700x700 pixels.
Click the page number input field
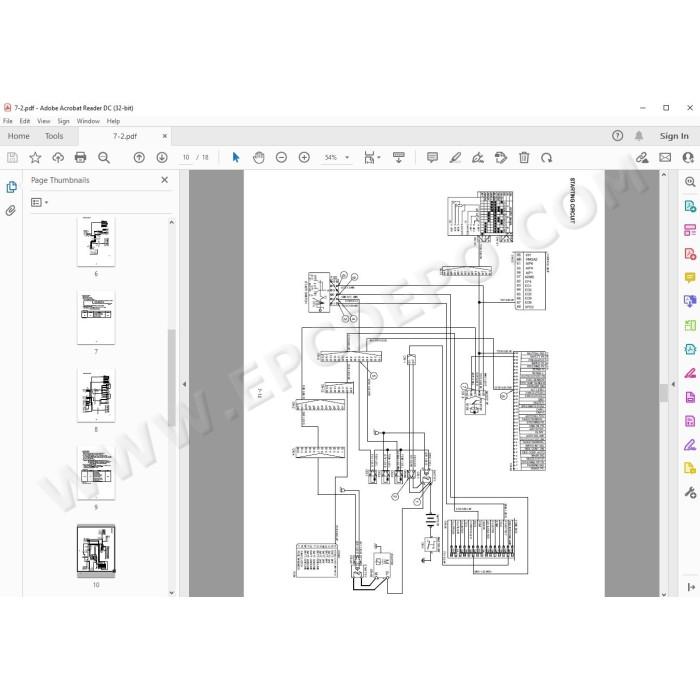[x=186, y=158]
